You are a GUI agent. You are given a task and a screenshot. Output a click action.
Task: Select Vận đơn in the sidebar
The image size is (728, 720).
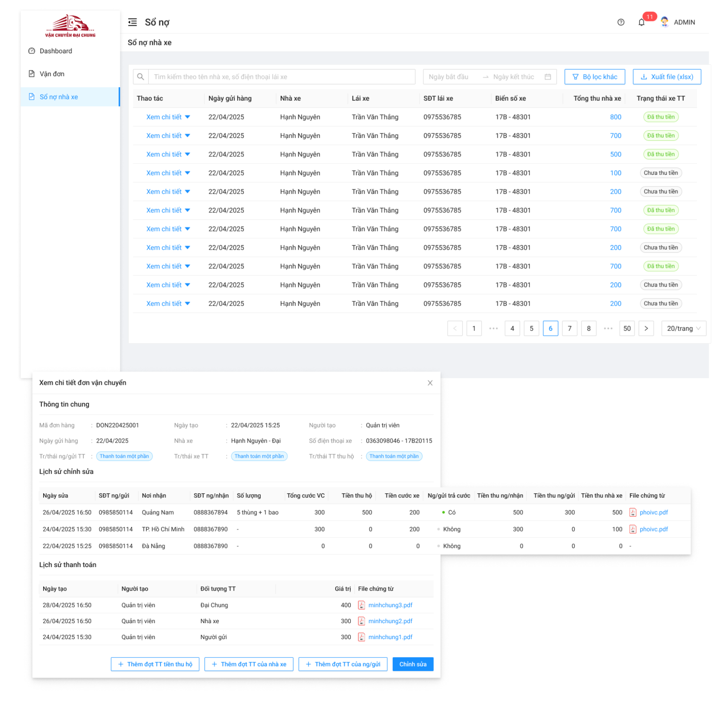point(52,74)
